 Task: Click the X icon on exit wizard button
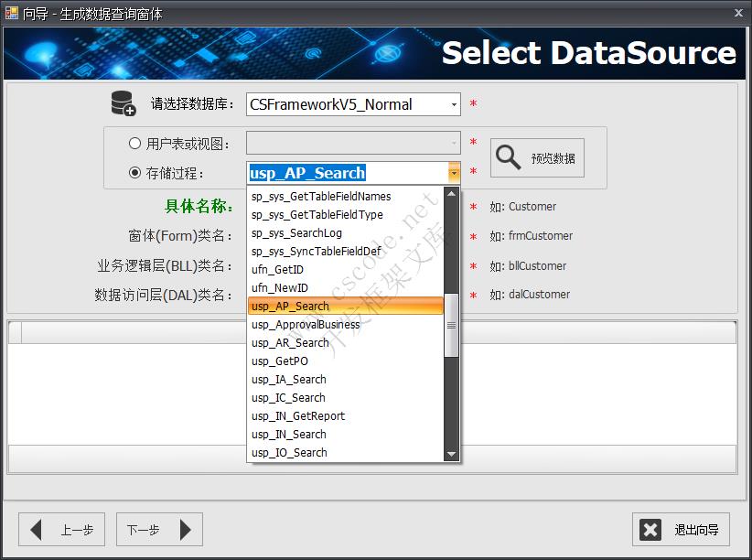click(x=650, y=529)
